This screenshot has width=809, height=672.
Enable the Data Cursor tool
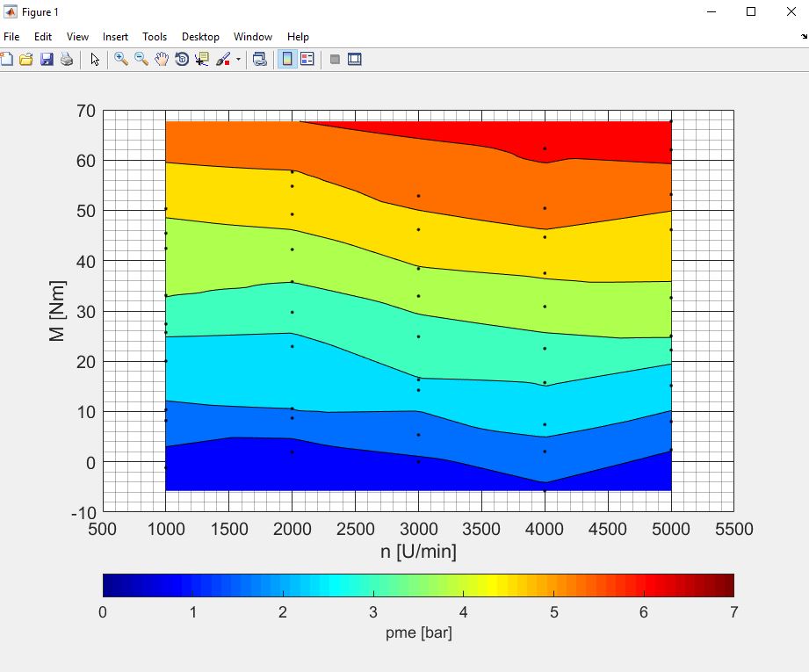click(x=202, y=60)
